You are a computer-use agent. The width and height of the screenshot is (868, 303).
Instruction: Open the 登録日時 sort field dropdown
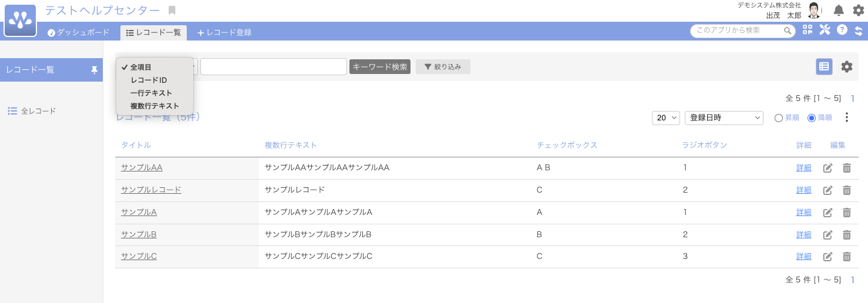coord(724,118)
